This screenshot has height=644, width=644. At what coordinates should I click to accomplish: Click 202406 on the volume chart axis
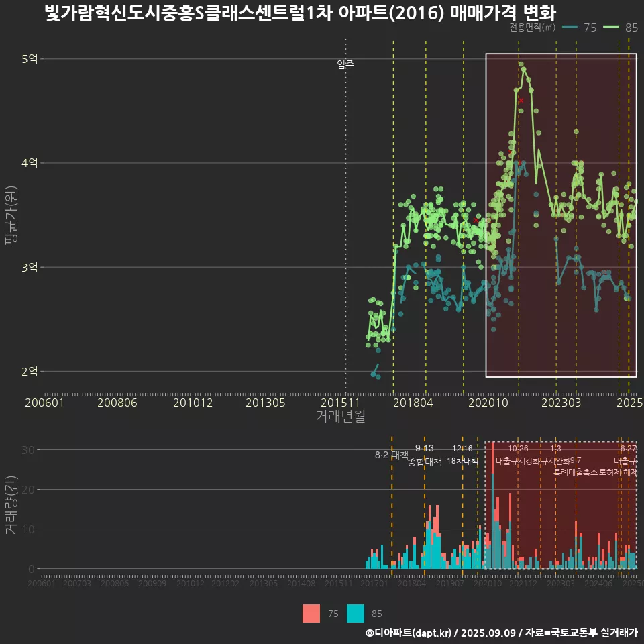[598, 583]
